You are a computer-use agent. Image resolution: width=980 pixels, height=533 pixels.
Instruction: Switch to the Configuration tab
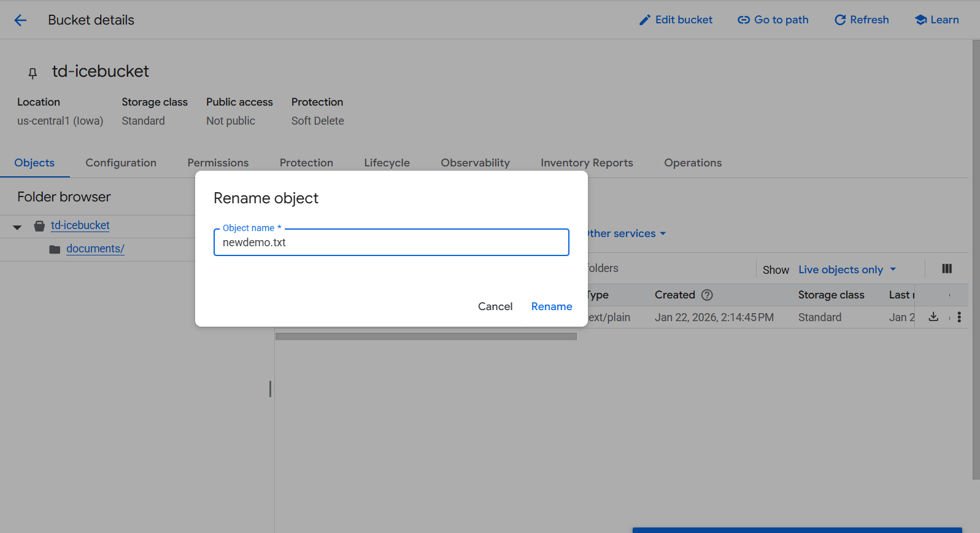click(x=121, y=163)
